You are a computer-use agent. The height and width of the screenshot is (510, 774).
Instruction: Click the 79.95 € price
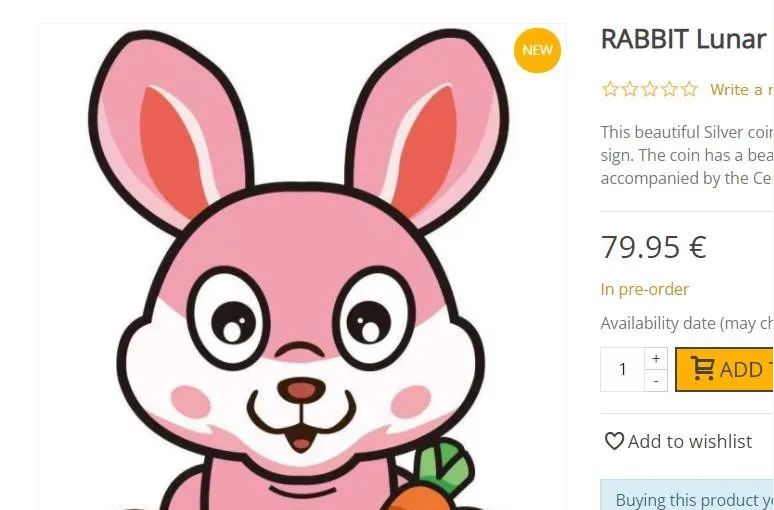tap(654, 247)
